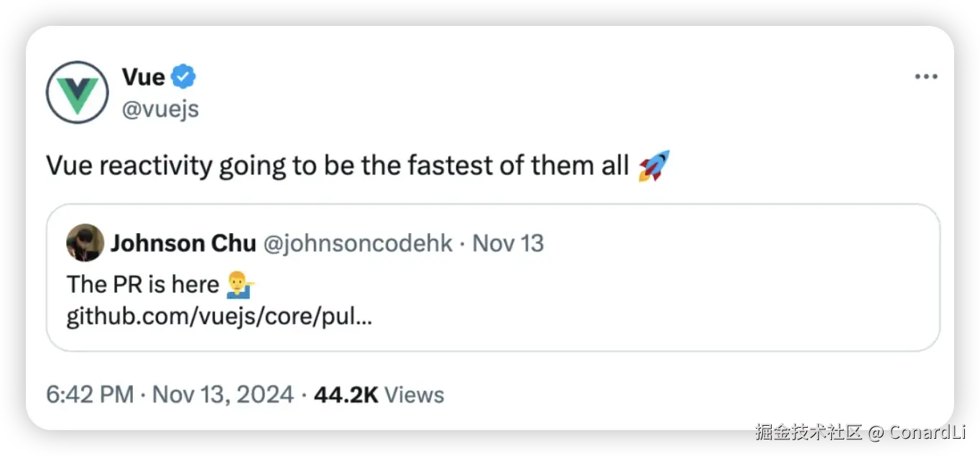Click the @vuejs handle

[160, 109]
